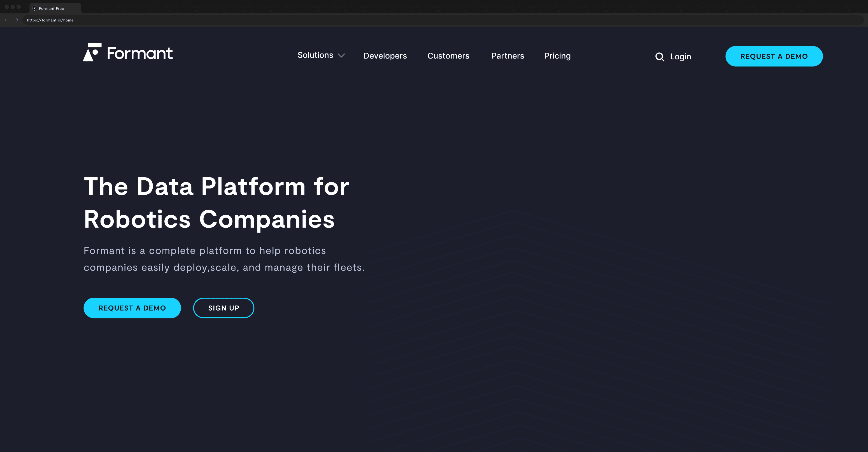Click the tab favicon for Formant Free
This screenshot has width=868, height=452.
point(34,8)
